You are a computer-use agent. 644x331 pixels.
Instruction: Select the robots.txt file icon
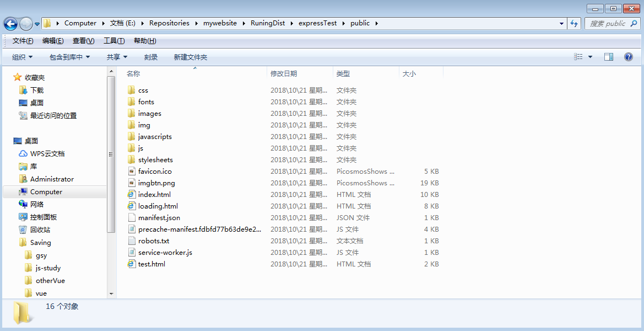point(132,241)
